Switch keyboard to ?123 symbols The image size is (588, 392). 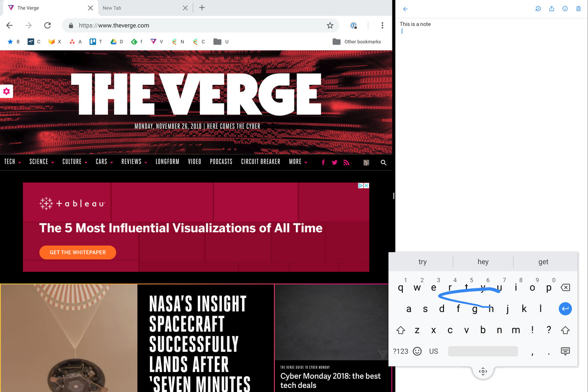pos(400,351)
